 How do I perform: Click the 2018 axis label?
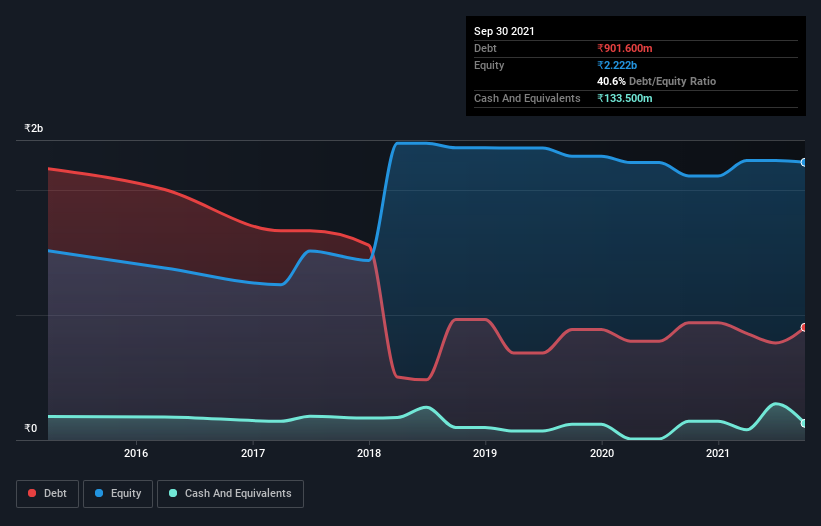click(369, 453)
